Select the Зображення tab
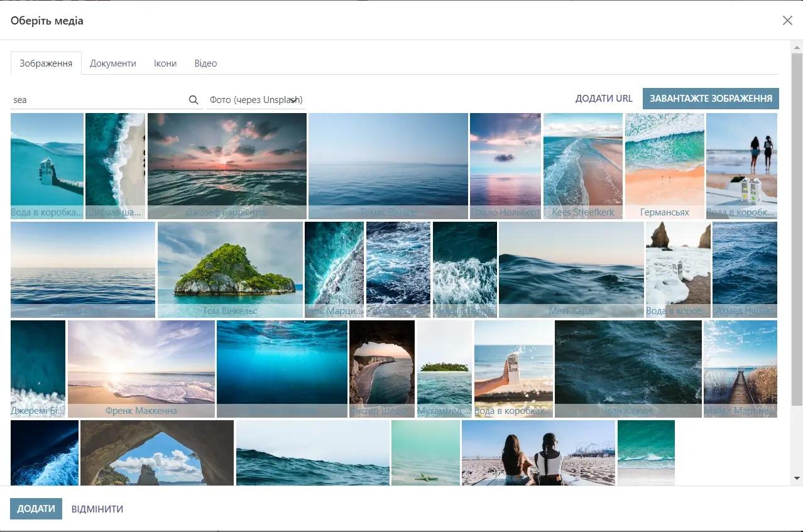The height and width of the screenshot is (532, 803). coord(46,63)
